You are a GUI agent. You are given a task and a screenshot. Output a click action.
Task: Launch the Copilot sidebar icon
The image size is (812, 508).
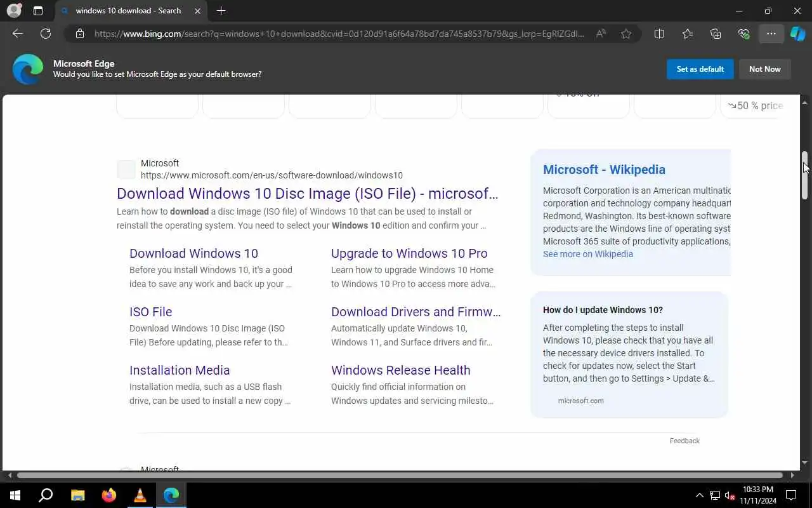[798, 34]
